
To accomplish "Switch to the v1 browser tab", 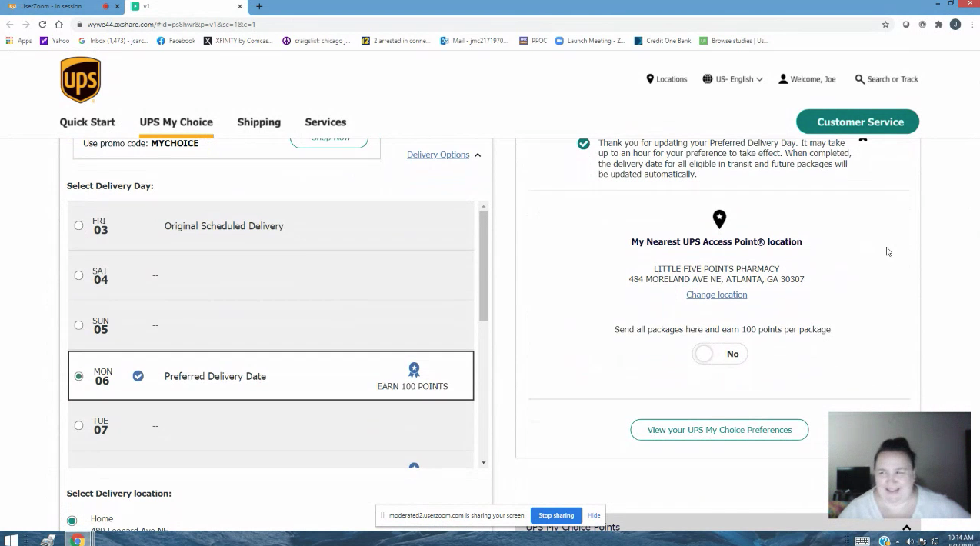I will coord(185,6).
